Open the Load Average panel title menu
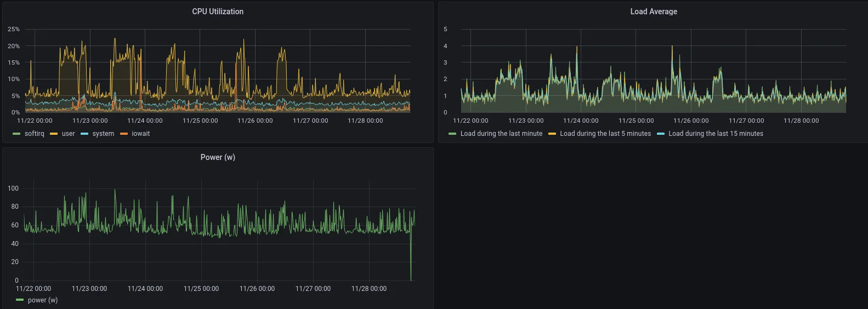The image size is (868, 309). (x=654, y=12)
